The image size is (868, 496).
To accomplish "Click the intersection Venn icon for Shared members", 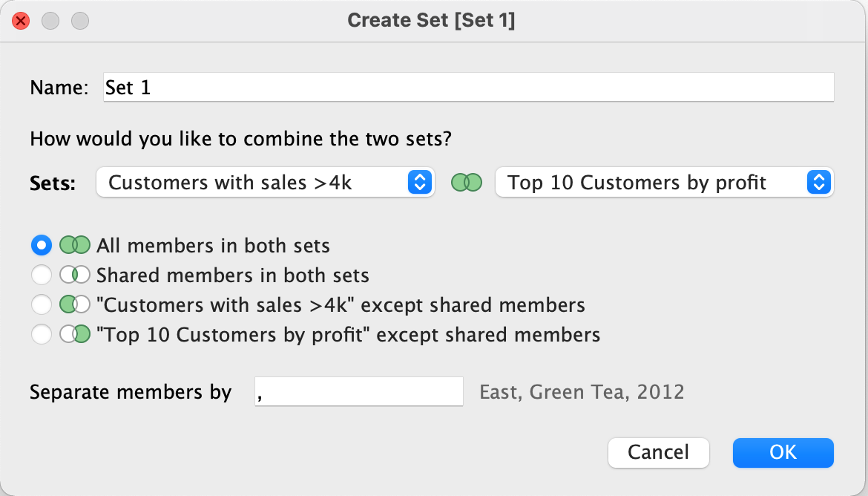I will [x=74, y=275].
